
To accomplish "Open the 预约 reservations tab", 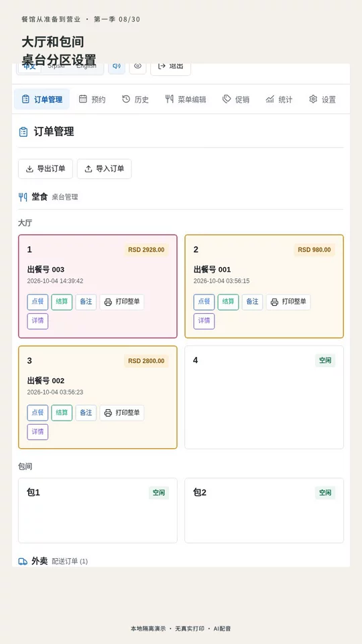I will [93, 99].
